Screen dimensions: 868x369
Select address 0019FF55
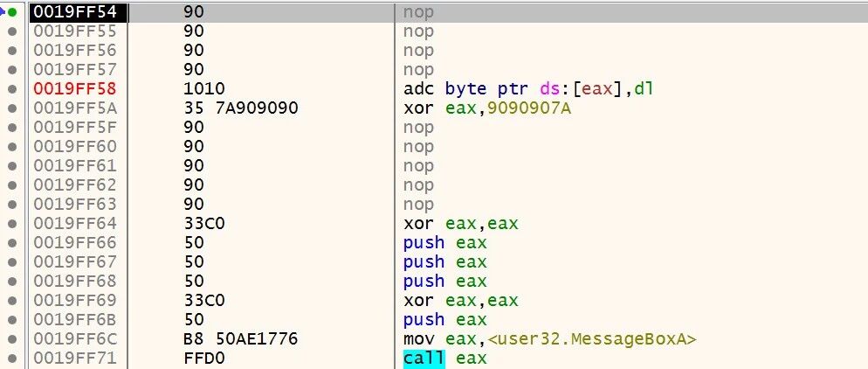tap(75, 31)
